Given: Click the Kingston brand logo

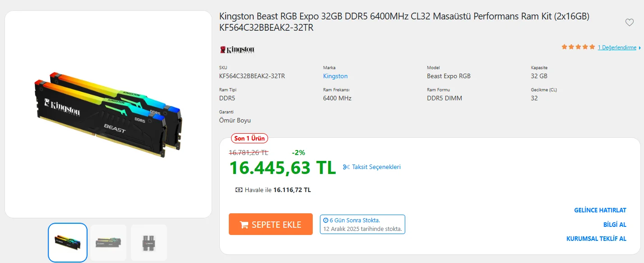Looking at the screenshot, I should 237,49.
